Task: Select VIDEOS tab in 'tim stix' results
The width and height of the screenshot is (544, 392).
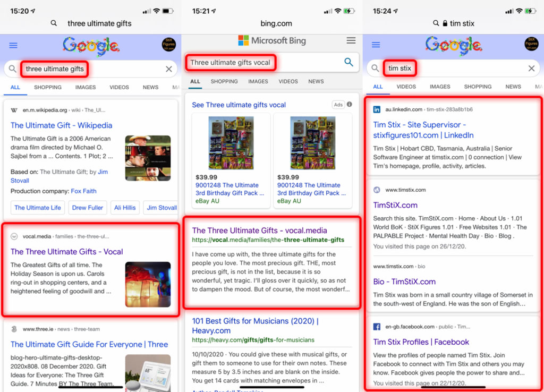Action: [406, 87]
